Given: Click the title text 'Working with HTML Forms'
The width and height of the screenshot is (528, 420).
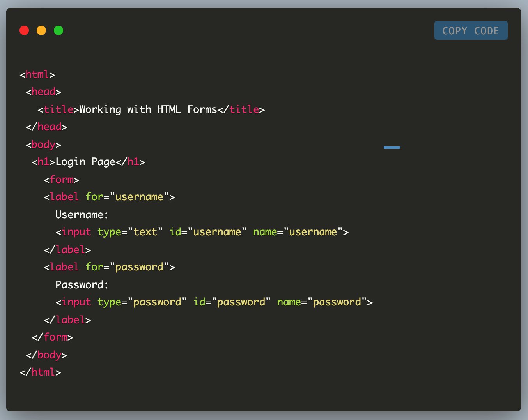Looking at the screenshot, I should pyautogui.click(x=148, y=109).
